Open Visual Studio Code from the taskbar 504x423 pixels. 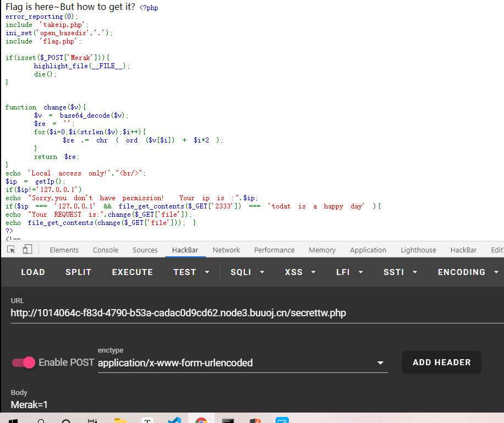coord(174,421)
